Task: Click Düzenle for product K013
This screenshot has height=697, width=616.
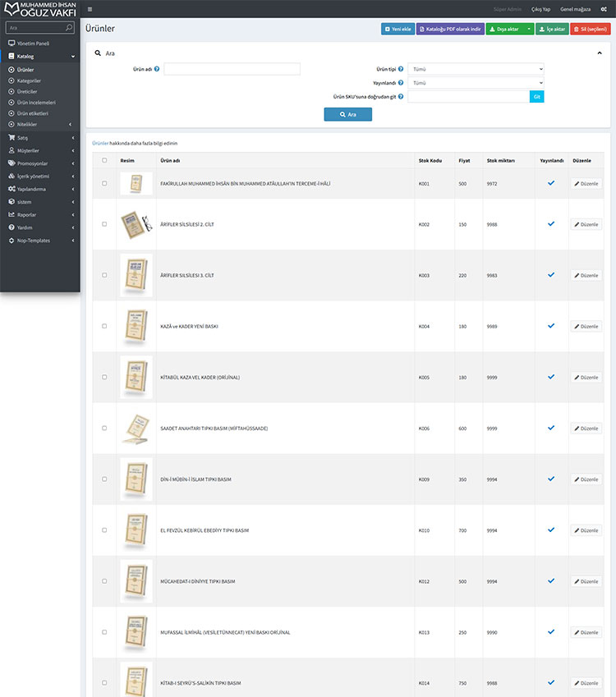Action: (x=586, y=632)
